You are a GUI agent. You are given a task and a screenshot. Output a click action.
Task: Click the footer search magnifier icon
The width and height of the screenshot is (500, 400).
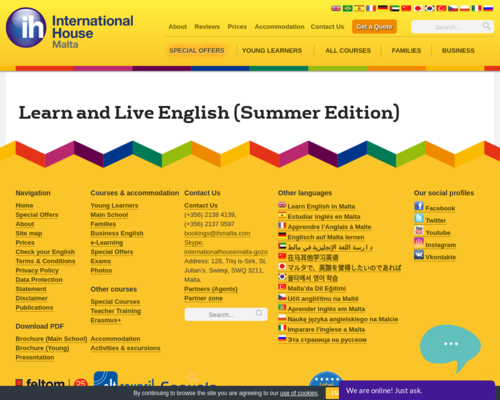259,313
